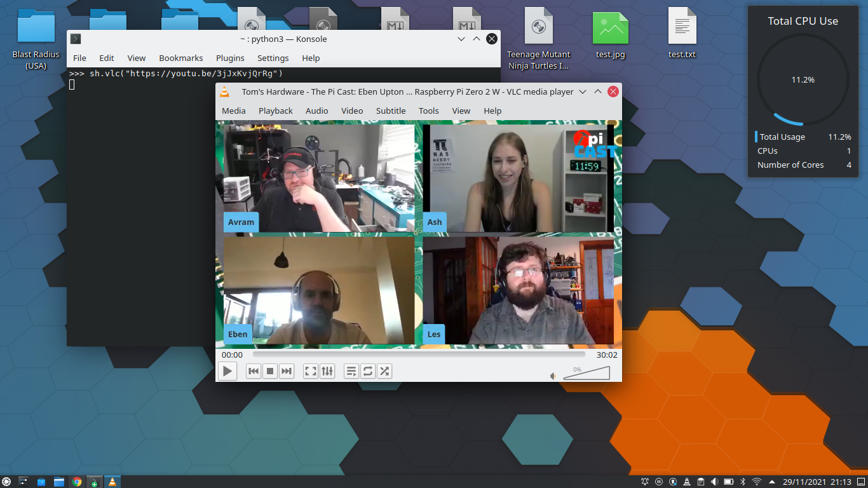868x488 pixels.
Task: Click the VLC tray icon
Action: [x=687, y=482]
